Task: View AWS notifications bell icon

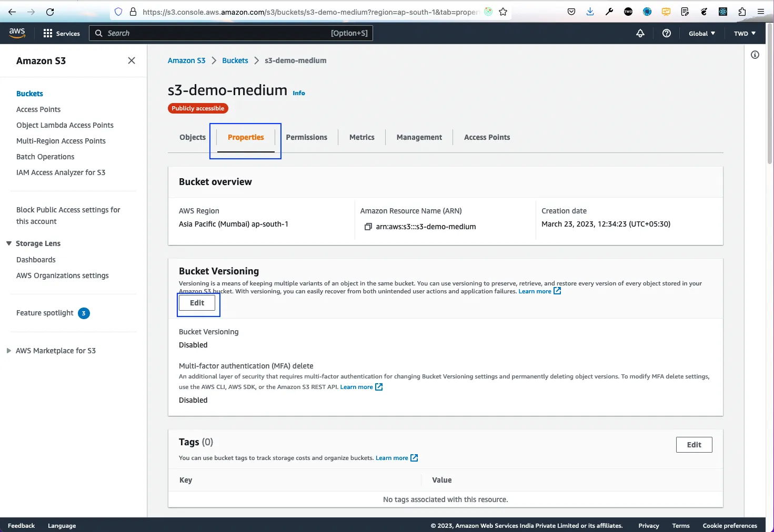Action: [640, 33]
